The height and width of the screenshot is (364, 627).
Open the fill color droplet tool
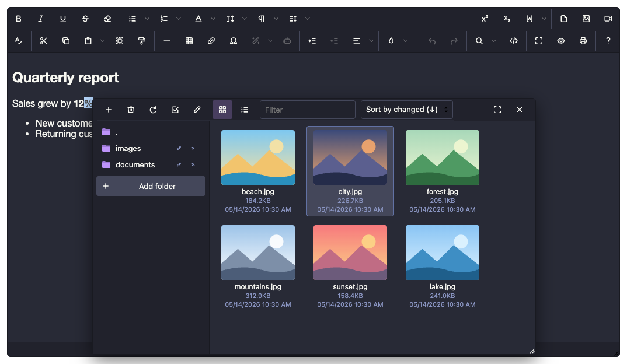pyautogui.click(x=391, y=41)
